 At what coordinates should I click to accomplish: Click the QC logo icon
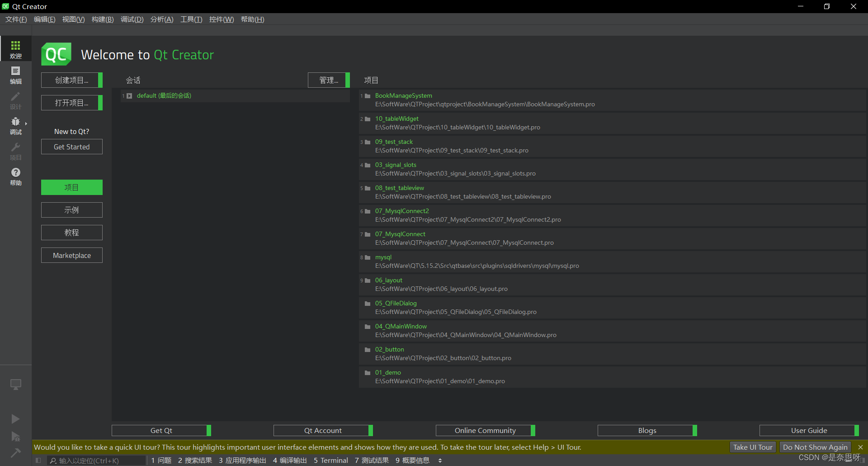coord(57,54)
